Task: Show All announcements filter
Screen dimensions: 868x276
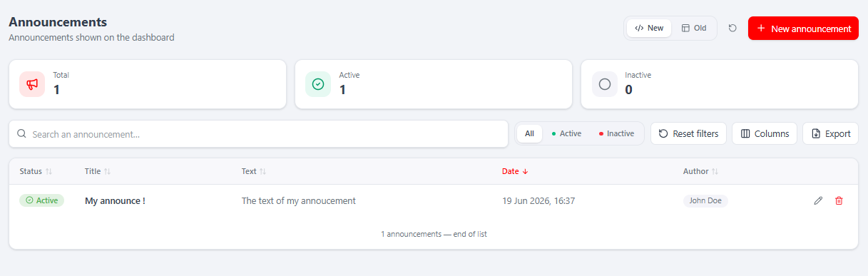Action: tap(529, 133)
